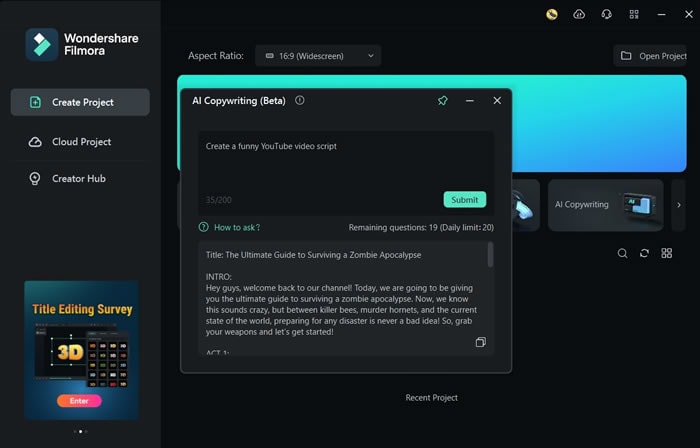Click the cloud download icon in title bar
The height and width of the screenshot is (448, 700).
click(x=579, y=15)
